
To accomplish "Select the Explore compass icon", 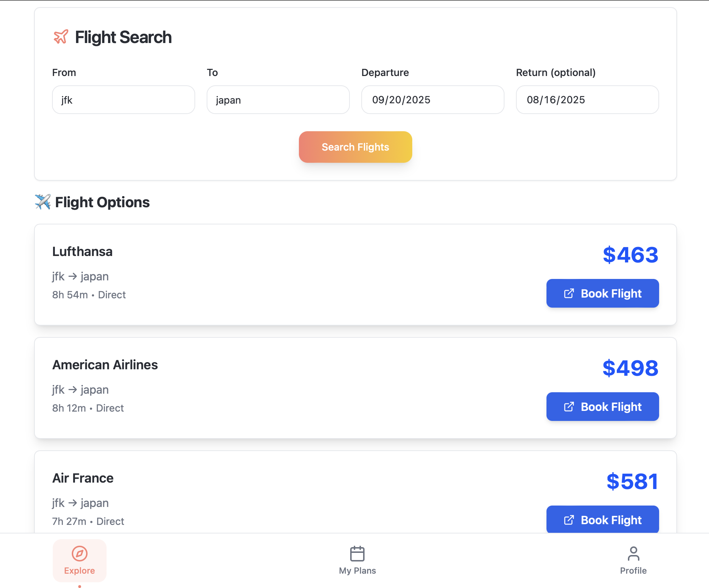I will [79, 554].
